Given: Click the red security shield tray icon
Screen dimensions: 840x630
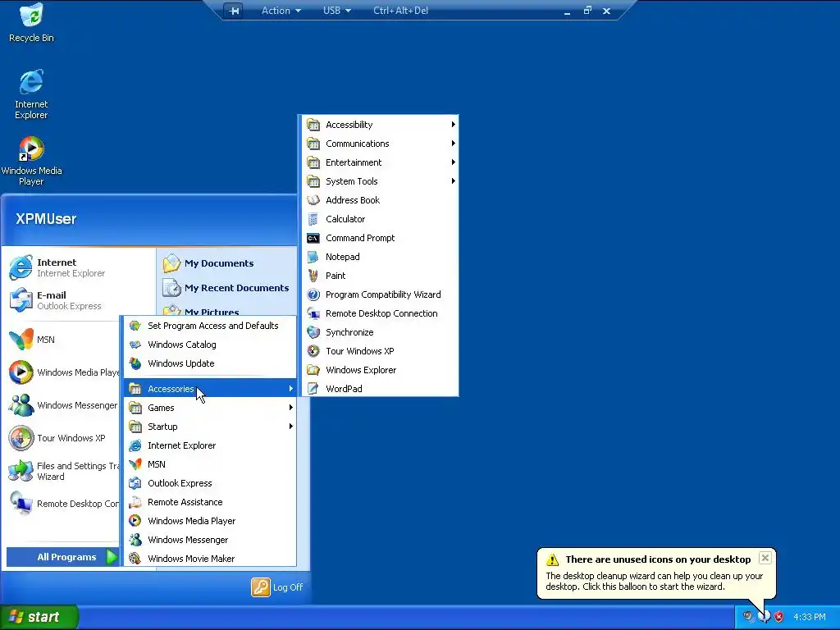Looking at the screenshot, I should pyautogui.click(x=778, y=617).
